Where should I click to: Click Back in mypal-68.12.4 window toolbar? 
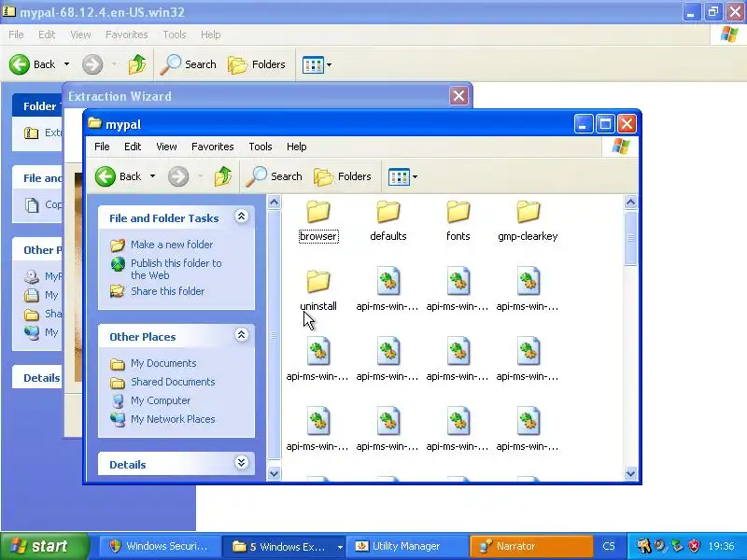point(33,64)
